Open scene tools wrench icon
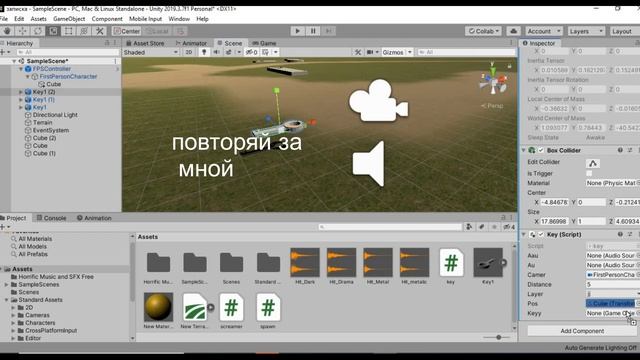Image resolution: width=640 pixels, height=360 pixels. point(358,52)
